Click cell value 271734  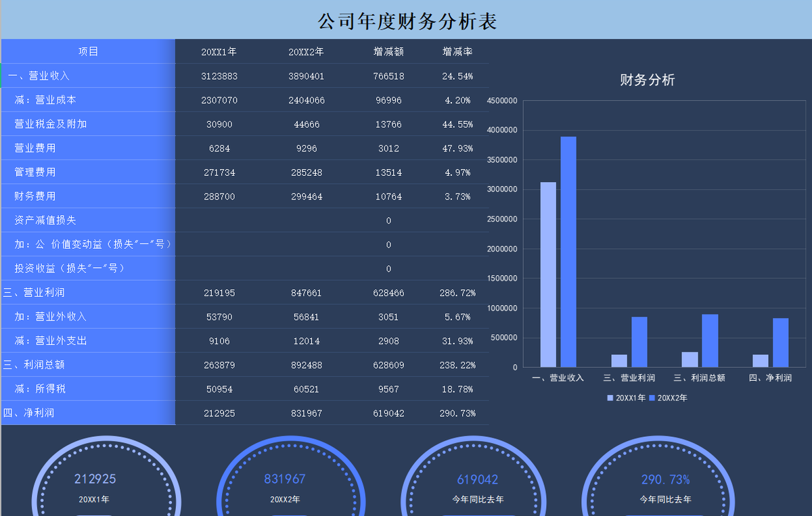click(219, 172)
